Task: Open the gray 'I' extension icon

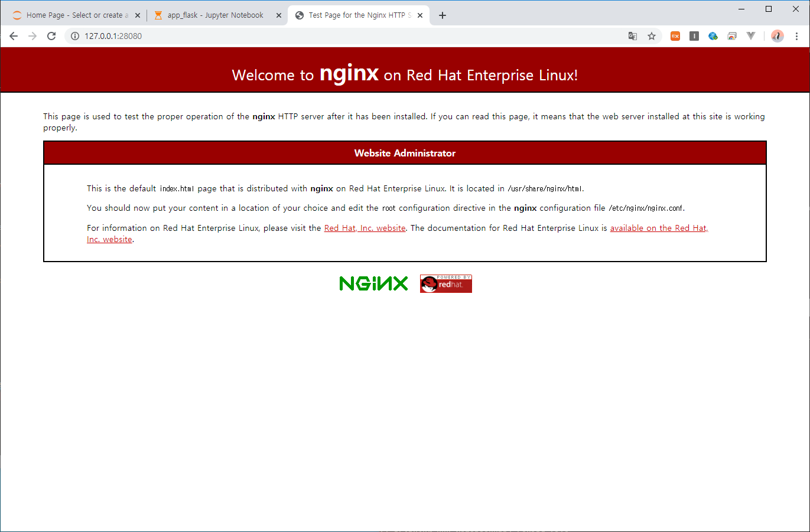Action: click(694, 36)
